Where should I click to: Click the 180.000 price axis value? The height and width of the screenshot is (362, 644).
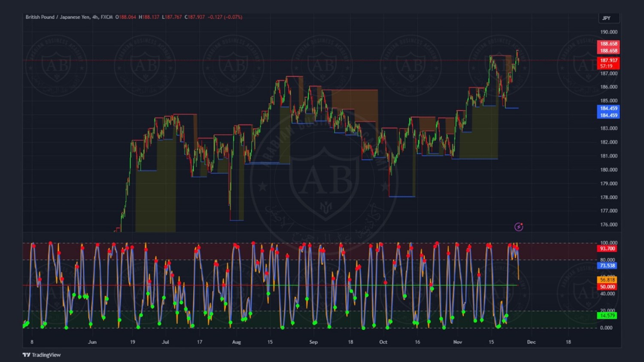pos(608,170)
